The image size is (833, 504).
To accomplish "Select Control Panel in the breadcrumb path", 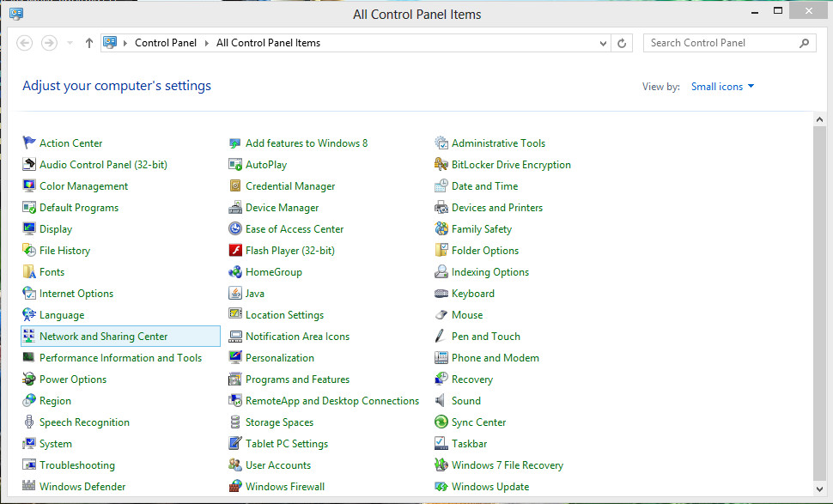I will point(166,43).
